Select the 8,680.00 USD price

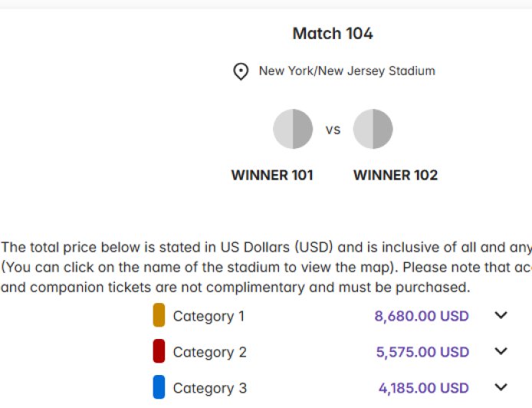coord(422,316)
